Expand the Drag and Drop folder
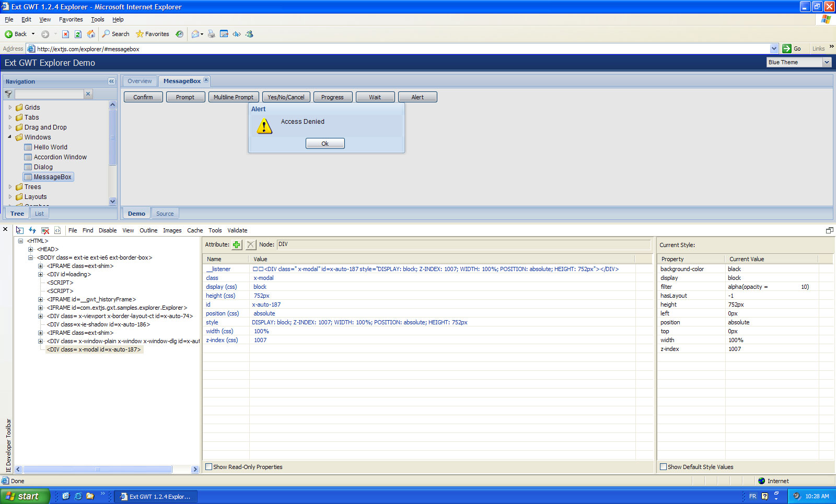This screenshot has height=504, width=836. 10,127
